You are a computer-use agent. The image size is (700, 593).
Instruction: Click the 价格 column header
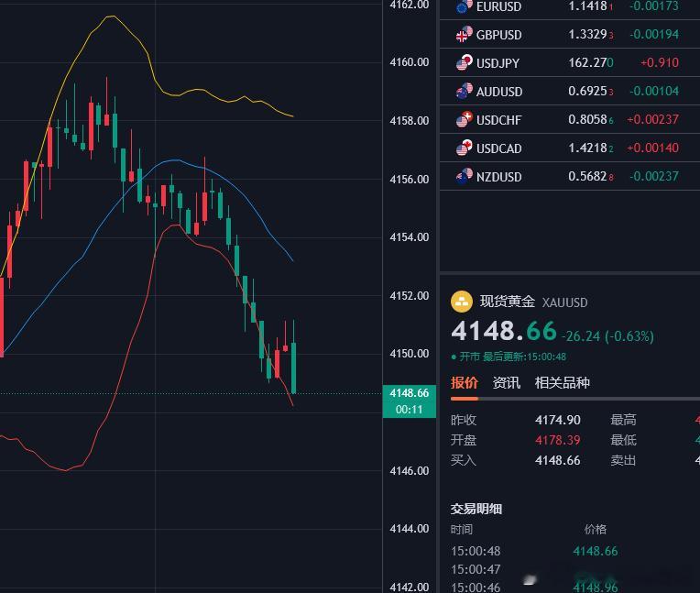[x=596, y=530]
